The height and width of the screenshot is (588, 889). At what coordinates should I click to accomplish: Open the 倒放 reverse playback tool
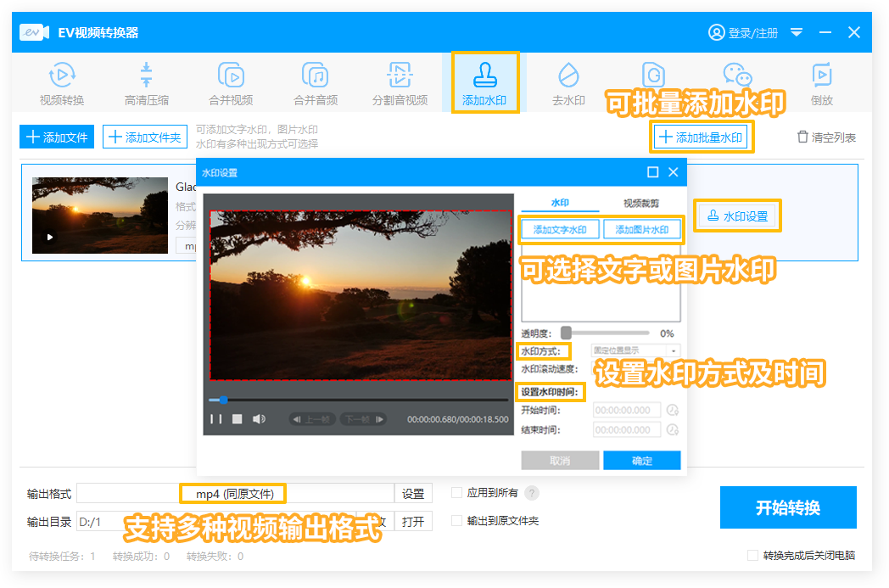[x=821, y=83]
